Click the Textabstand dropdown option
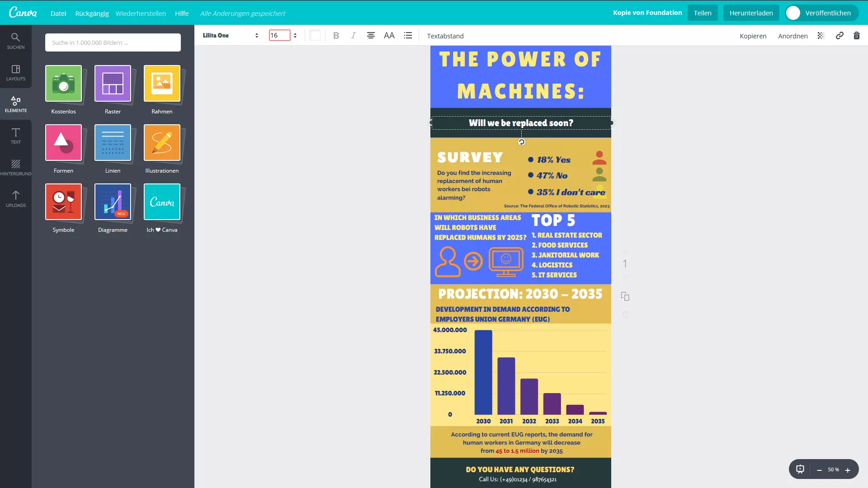The height and width of the screenshot is (488, 868). 445,35
